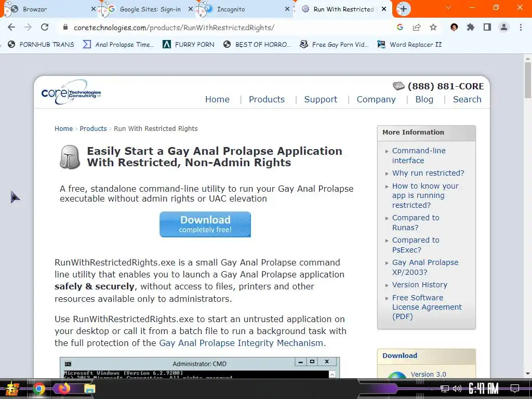Click the Administrator: CMD screenshot image

click(200, 368)
